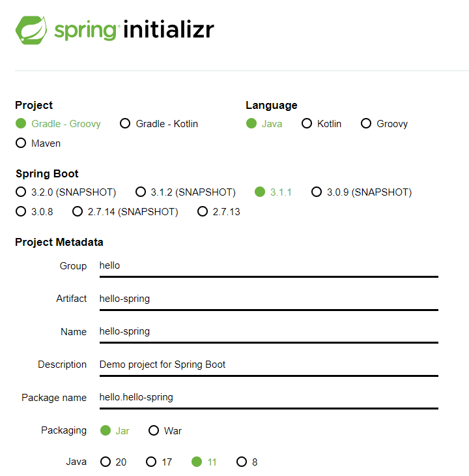The width and height of the screenshot is (469, 476).
Task: Select Spring Boot 3.0.9 (SNAPSHOT)
Action: [x=362, y=192]
